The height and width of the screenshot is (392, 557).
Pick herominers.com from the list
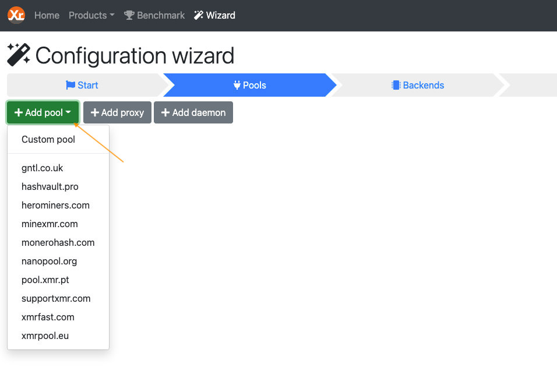pos(58,205)
